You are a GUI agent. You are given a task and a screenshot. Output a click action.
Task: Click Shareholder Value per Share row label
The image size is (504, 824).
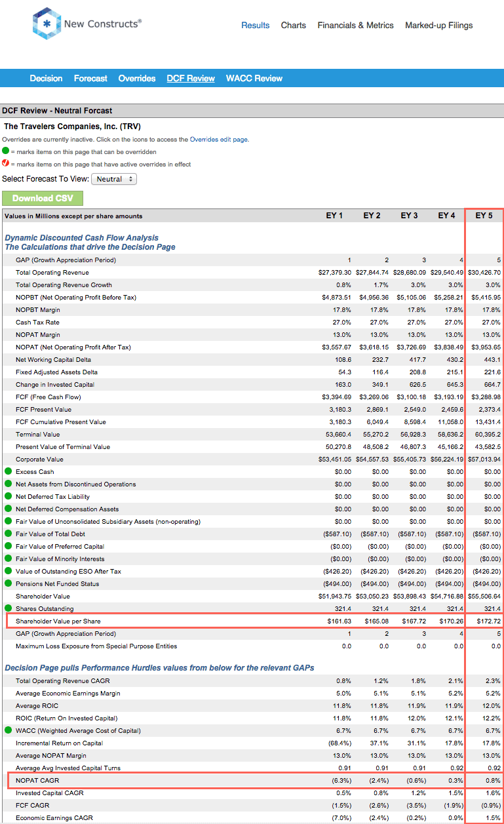[x=58, y=621]
